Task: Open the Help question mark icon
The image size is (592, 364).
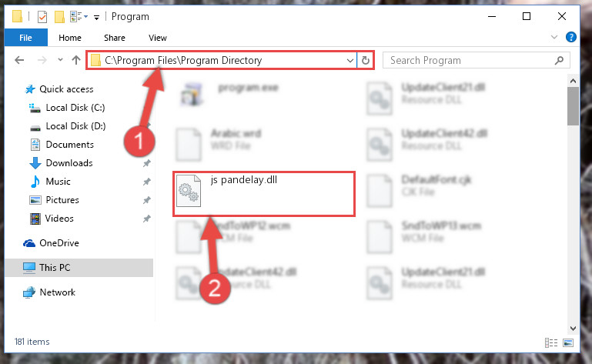Action: (x=571, y=37)
